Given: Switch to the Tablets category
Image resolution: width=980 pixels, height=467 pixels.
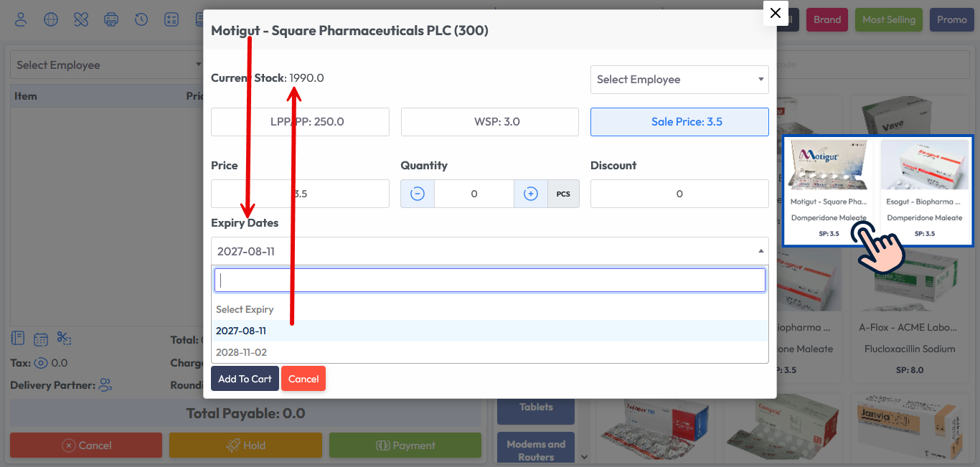Looking at the screenshot, I should click(x=535, y=407).
